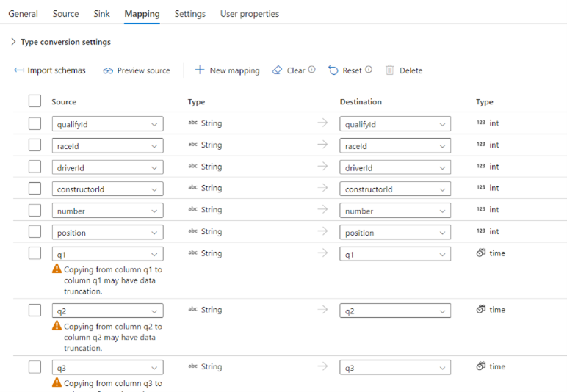Click the New mapping button label
Screen dimensions: 567x392
234,71
